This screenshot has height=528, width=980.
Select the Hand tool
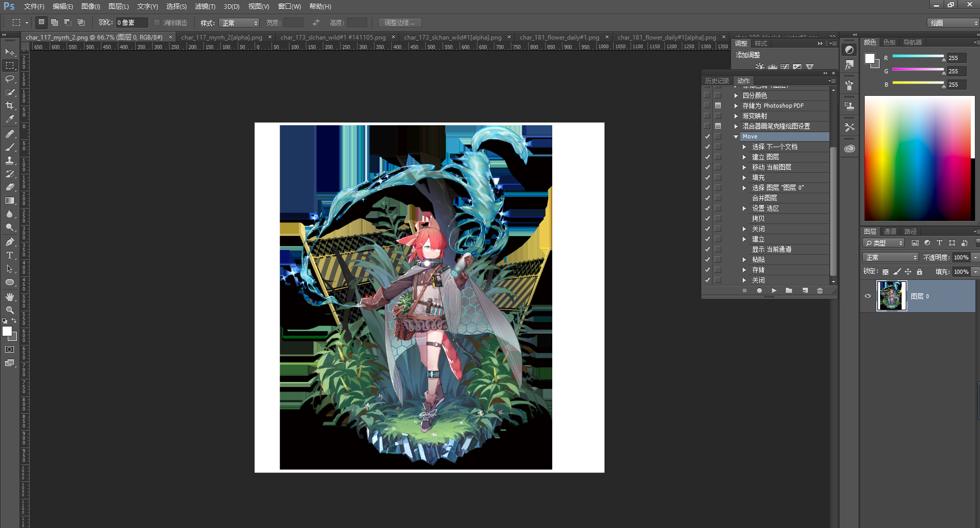pos(10,297)
